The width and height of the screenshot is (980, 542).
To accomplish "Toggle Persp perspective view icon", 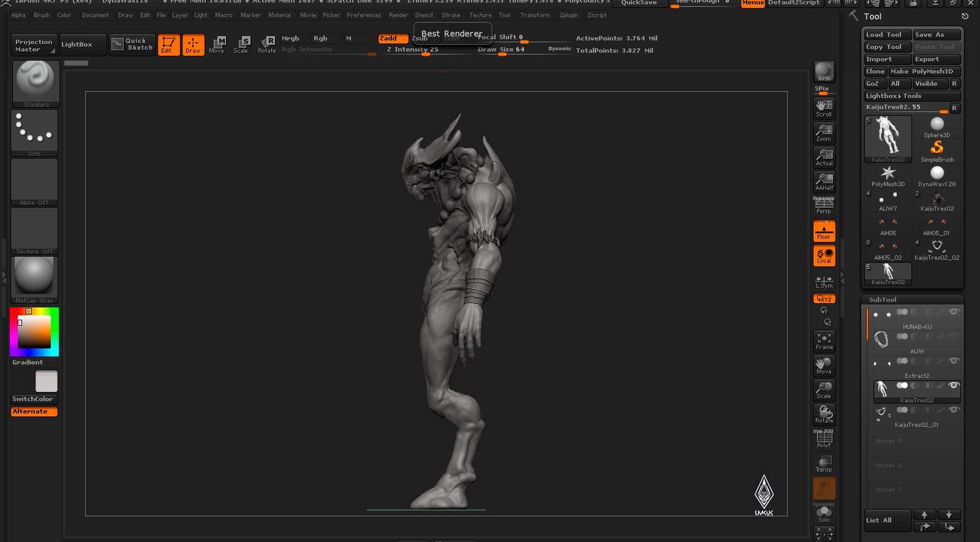I will click(824, 206).
